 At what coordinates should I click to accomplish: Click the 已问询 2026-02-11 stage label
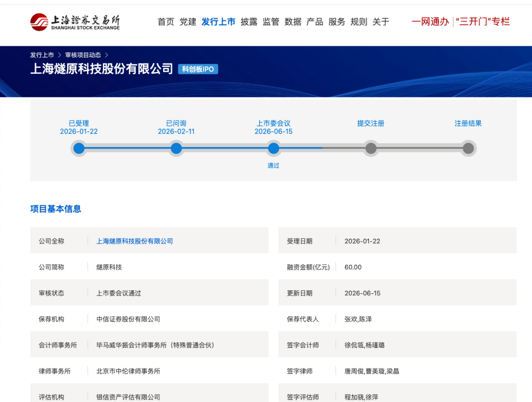(x=176, y=127)
